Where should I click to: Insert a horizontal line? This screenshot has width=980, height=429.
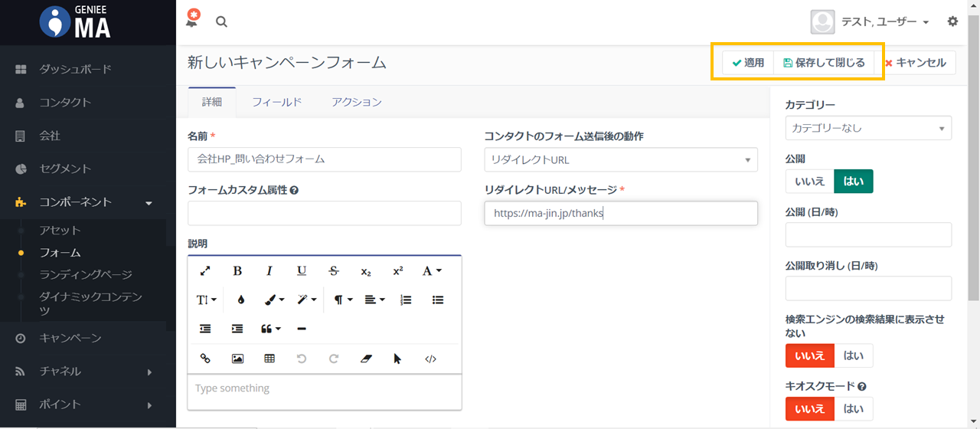click(302, 329)
